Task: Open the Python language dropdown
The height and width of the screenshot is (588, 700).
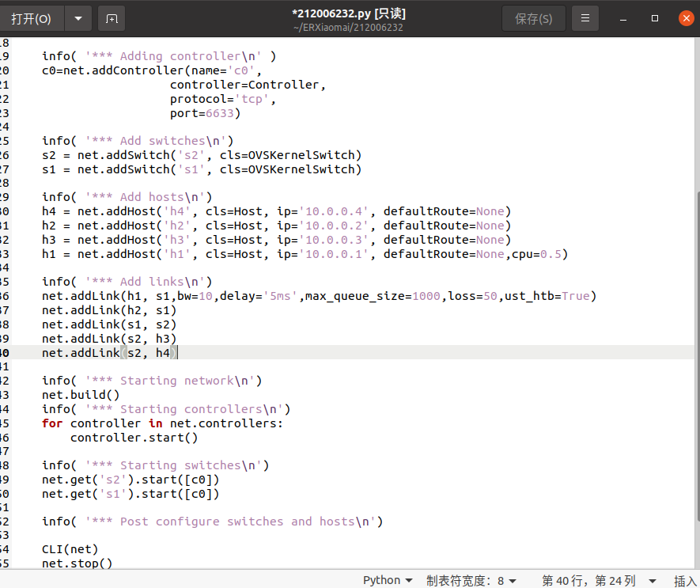Action: [x=388, y=580]
